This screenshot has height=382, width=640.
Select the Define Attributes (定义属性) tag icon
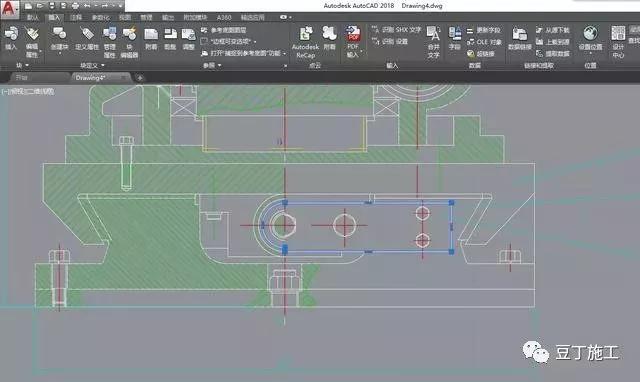click(x=87, y=38)
